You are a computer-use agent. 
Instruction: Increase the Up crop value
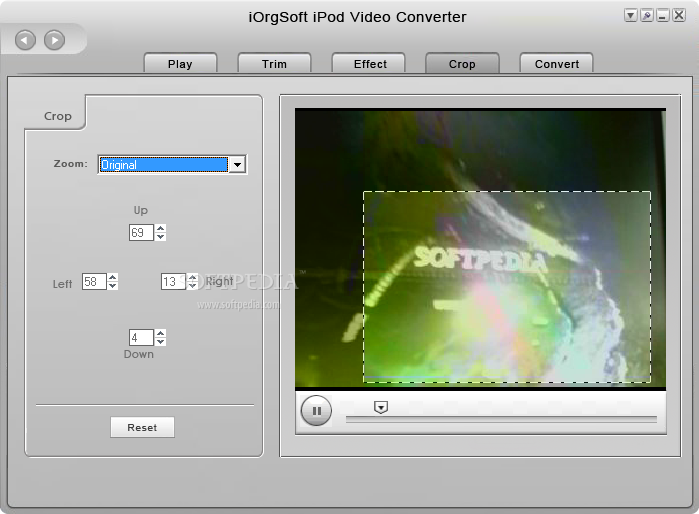pyautogui.click(x=161, y=228)
